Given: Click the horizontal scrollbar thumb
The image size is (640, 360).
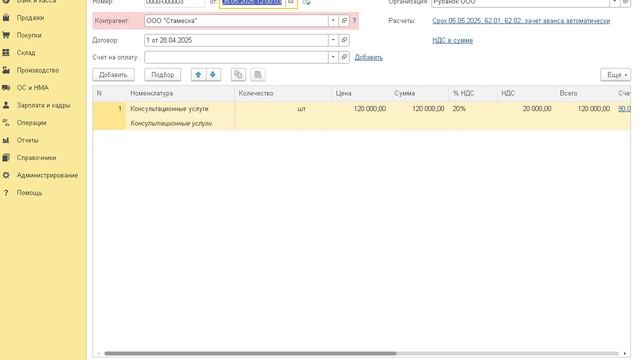Looking at the screenshot, I should [x=250, y=353].
